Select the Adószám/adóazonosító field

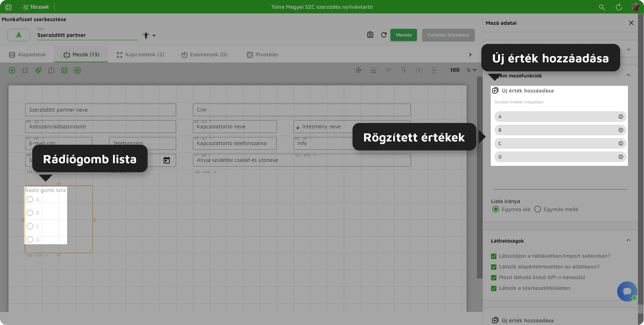(101, 127)
